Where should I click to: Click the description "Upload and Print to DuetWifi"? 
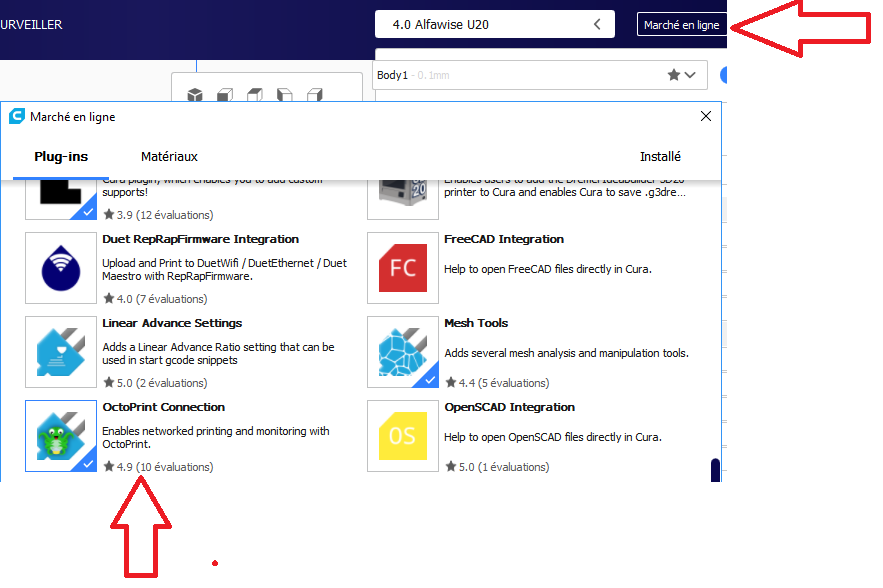224,269
